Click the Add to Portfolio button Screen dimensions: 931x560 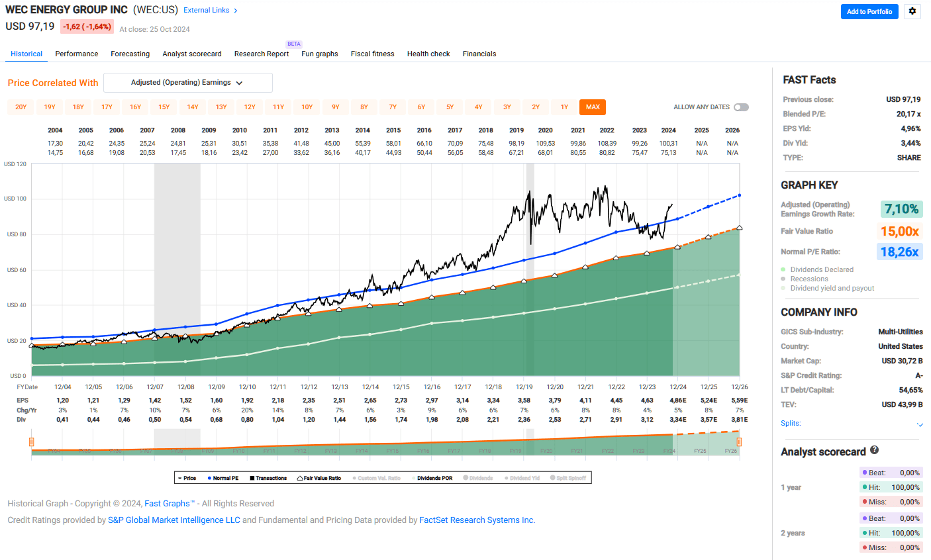[869, 11]
